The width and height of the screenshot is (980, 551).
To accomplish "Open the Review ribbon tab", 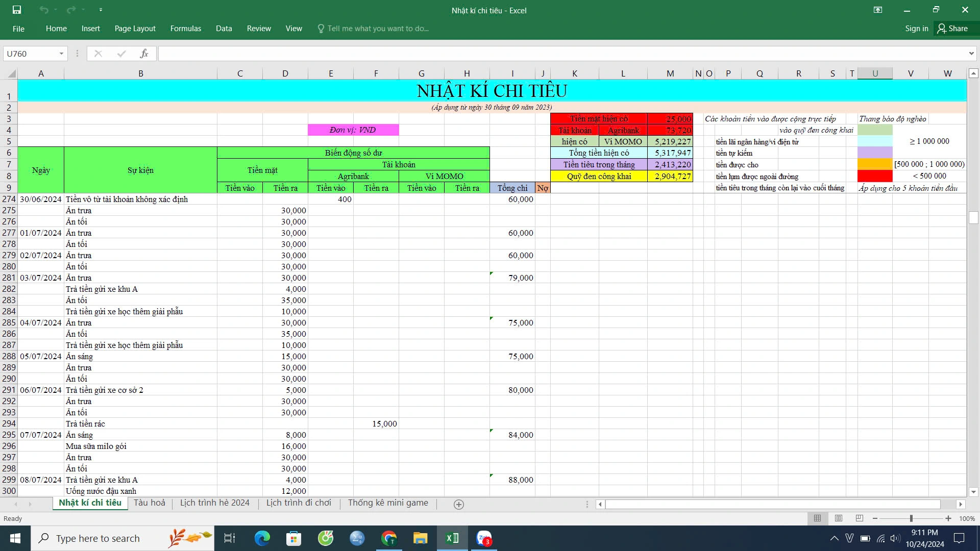I will pyautogui.click(x=259, y=29).
